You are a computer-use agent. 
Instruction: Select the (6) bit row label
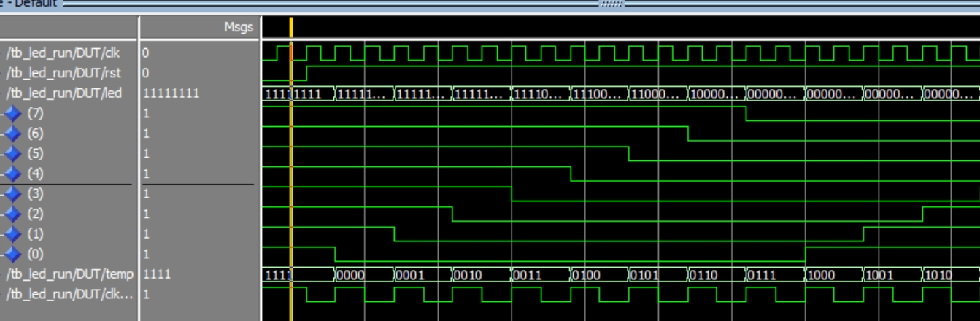[x=35, y=134]
